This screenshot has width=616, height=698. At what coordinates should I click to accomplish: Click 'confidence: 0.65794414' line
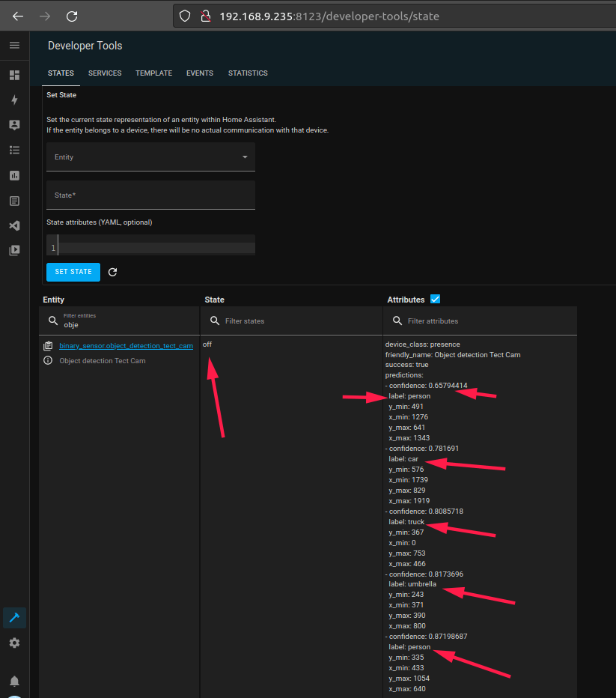click(427, 386)
